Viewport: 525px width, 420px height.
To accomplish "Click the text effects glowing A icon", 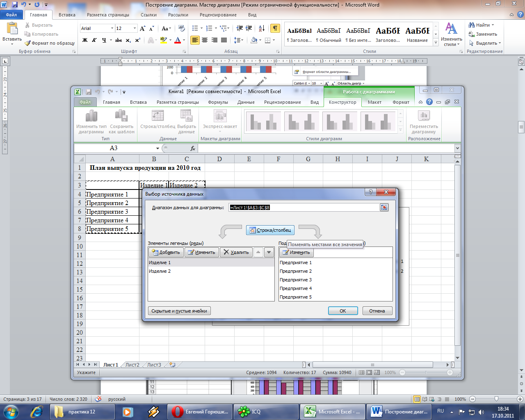I will (x=151, y=40).
